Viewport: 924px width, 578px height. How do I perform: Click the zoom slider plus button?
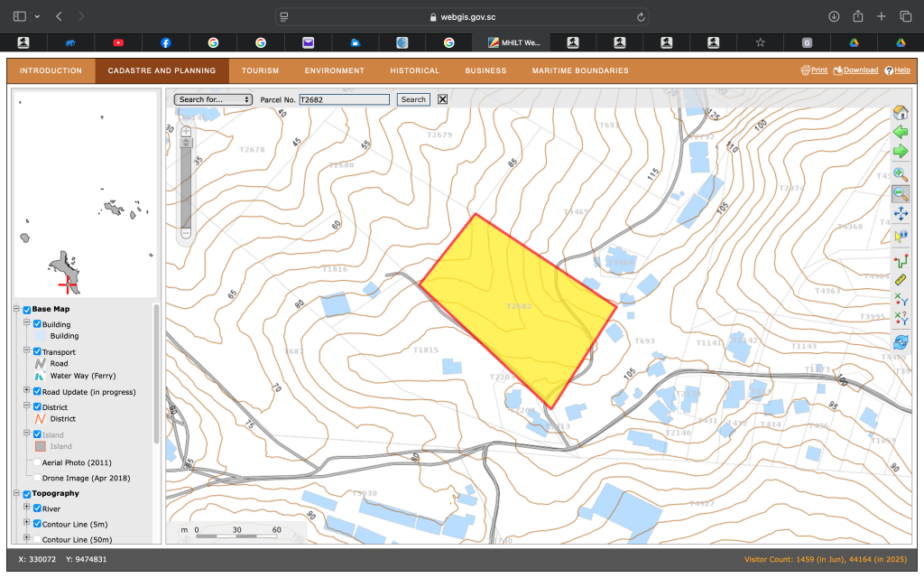(187, 131)
